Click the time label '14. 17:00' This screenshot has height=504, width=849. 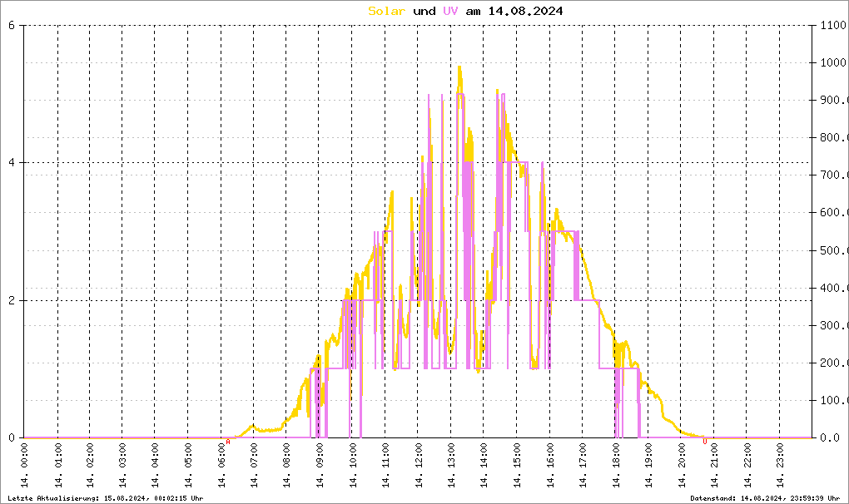click(583, 465)
